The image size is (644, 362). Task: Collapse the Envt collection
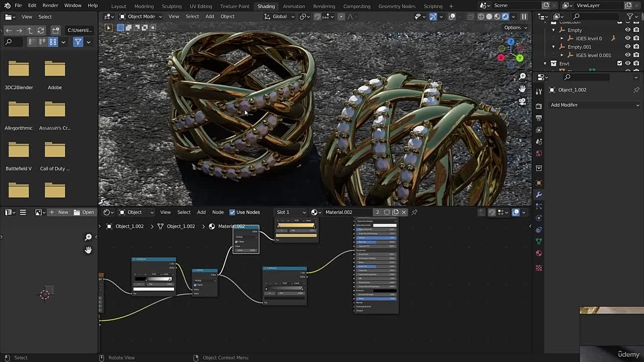545,63
